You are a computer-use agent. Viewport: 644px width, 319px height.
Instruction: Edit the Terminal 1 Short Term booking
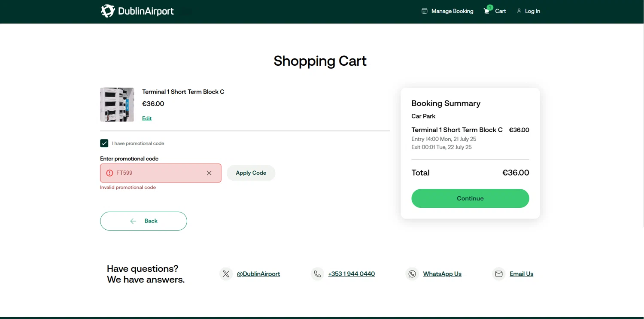(x=147, y=118)
